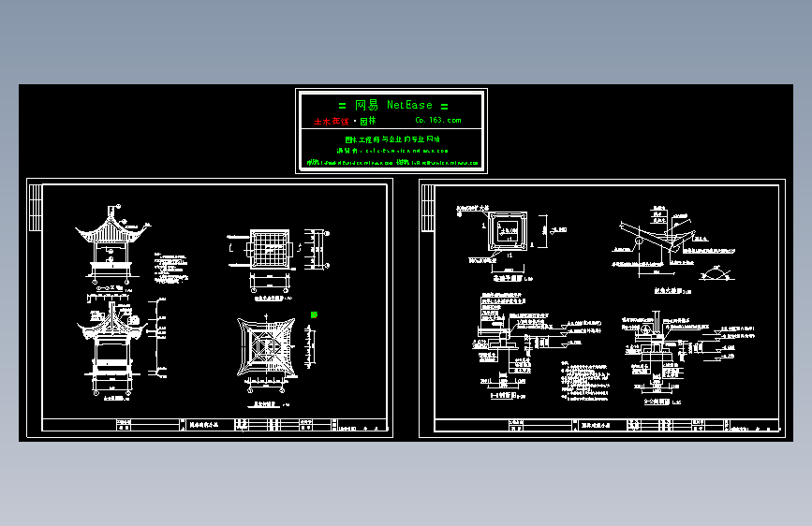Select the roof plan drawing with curved corners
This screenshot has width=812, height=526.
point(266,348)
